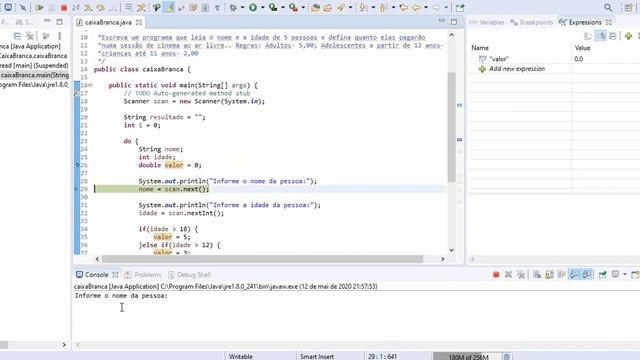Image resolution: width=640 pixels, height=360 pixels.
Task: Collapse the main method fold marker
Action: (90, 85)
